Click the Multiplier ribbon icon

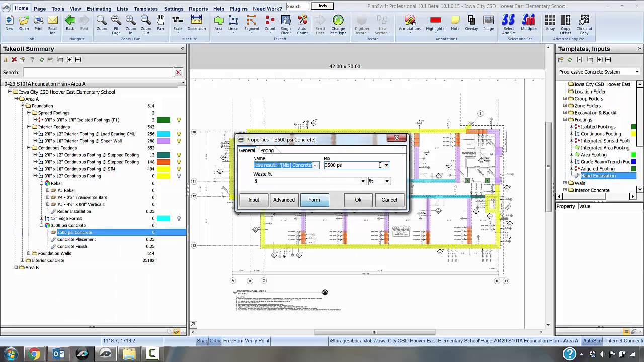529,22
